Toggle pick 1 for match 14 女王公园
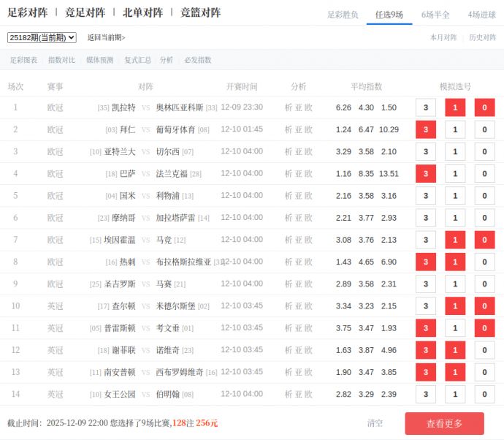This screenshot has width=504, height=440. click(455, 394)
